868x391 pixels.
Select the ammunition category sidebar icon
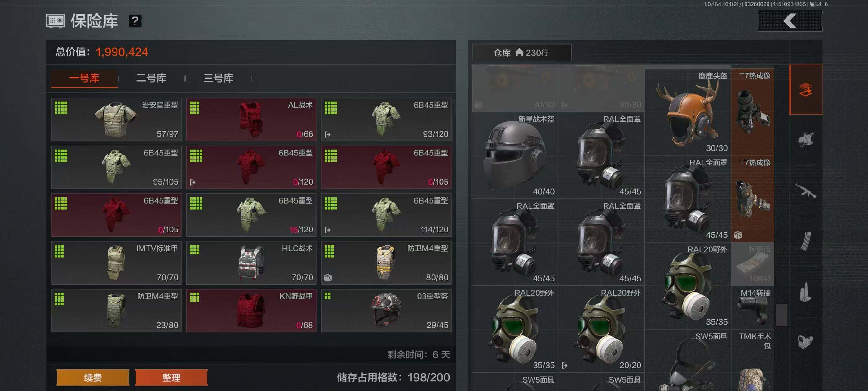pos(806,292)
